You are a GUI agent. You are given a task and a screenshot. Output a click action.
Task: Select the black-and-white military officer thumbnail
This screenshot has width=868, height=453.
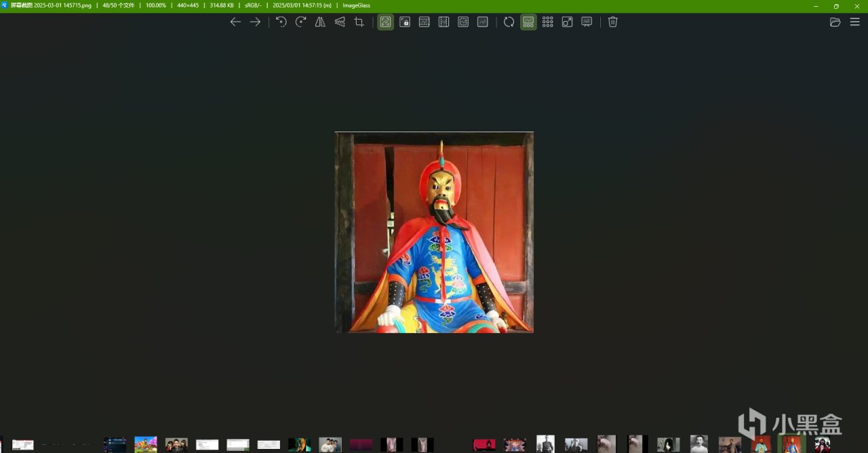(545, 444)
